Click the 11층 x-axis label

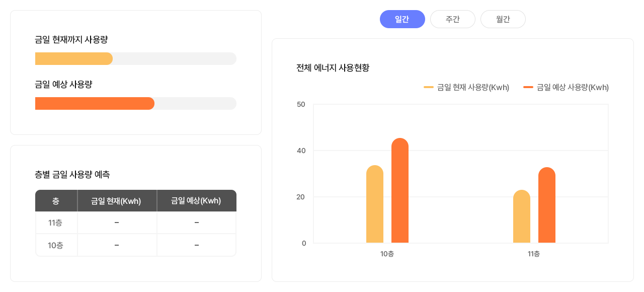[x=534, y=254]
